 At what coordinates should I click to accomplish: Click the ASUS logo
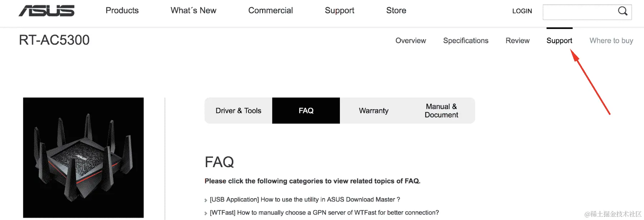click(x=47, y=11)
